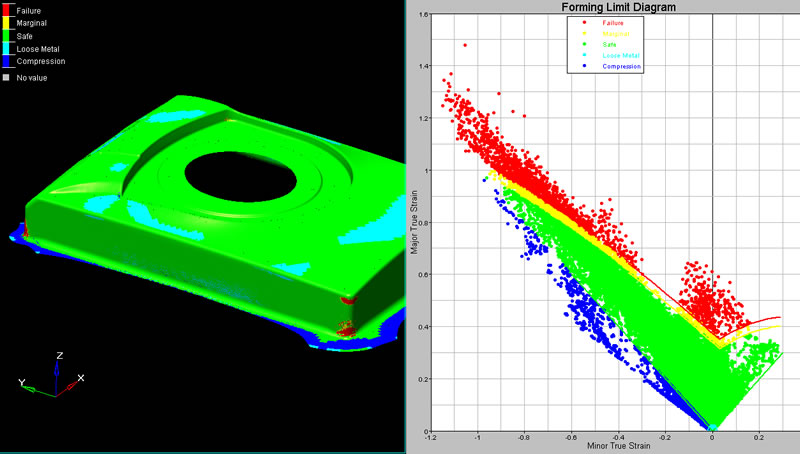Click the cyan Loose Metal legend dot
The image size is (800, 454).
pyautogui.click(x=583, y=55)
